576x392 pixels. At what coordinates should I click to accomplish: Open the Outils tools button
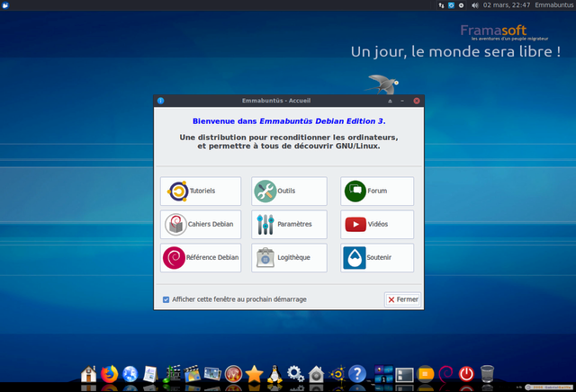pos(289,192)
